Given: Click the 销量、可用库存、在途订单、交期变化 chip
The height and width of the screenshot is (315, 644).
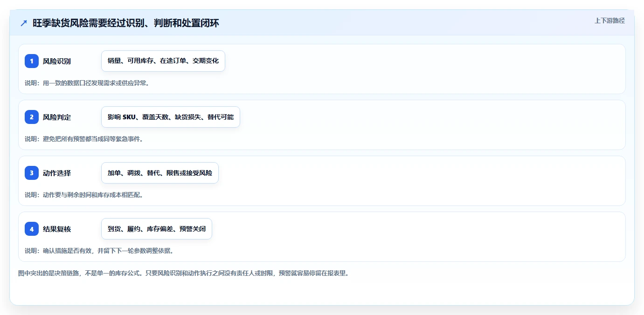Looking at the screenshot, I should tap(163, 61).
